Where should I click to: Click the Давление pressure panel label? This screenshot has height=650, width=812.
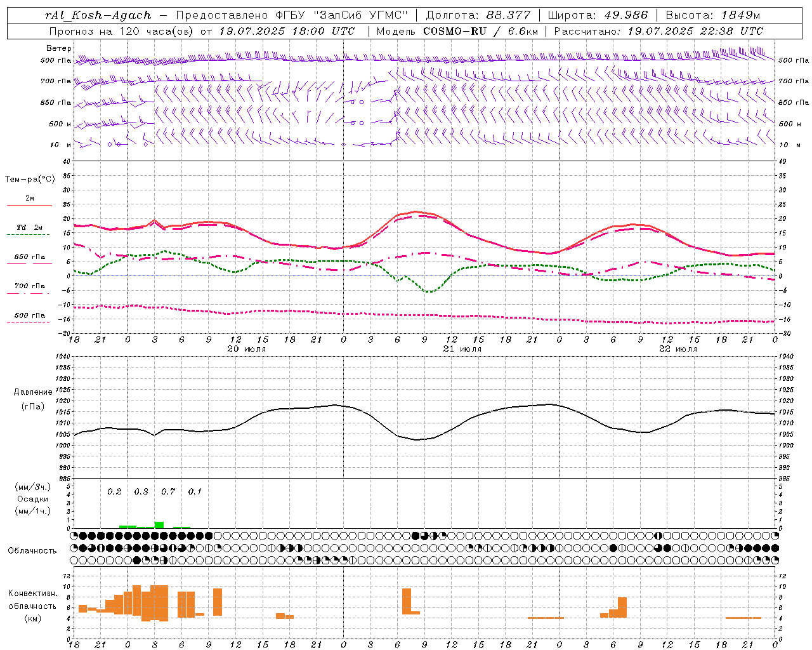[x=33, y=392]
